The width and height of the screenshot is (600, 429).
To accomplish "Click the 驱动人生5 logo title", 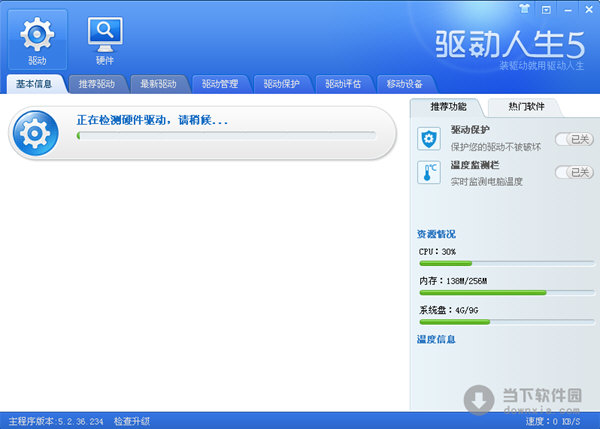I will pyautogui.click(x=510, y=44).
